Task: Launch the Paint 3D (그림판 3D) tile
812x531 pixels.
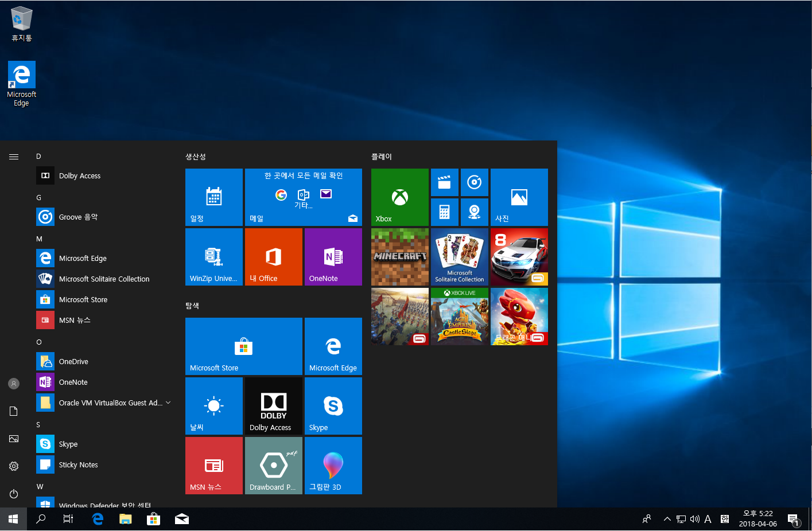Action: (333, 466)
